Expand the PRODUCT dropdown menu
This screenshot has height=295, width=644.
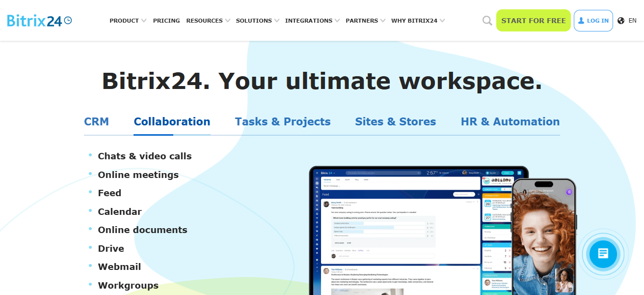(x=124, y=21)
